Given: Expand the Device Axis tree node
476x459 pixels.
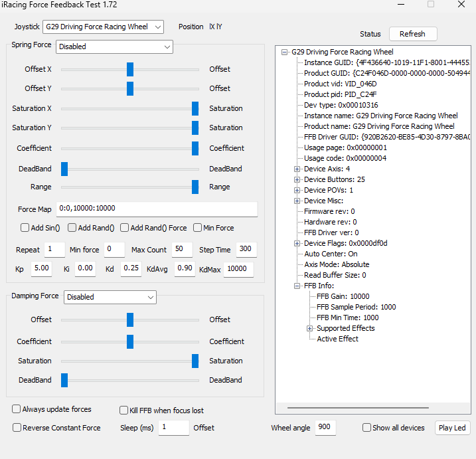Looking at the screenshot, I should (x=297, y=169).
